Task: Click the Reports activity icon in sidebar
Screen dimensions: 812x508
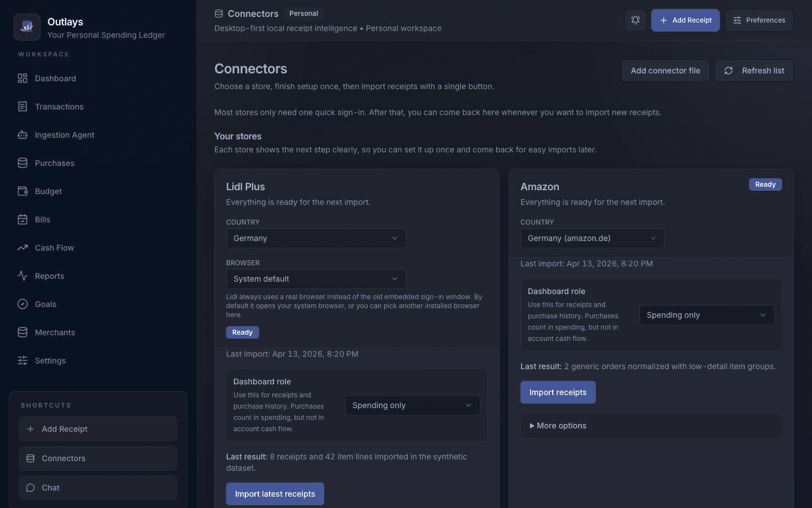Action: pyautogui.click(x=23, y=276)
